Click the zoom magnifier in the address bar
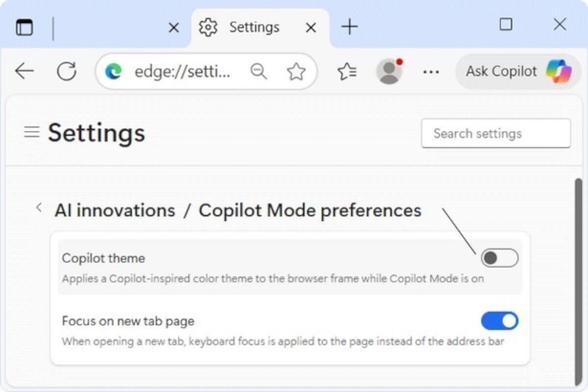Image resolution: width=588 pixels, height=392 pixels. [x=259, y=71]
